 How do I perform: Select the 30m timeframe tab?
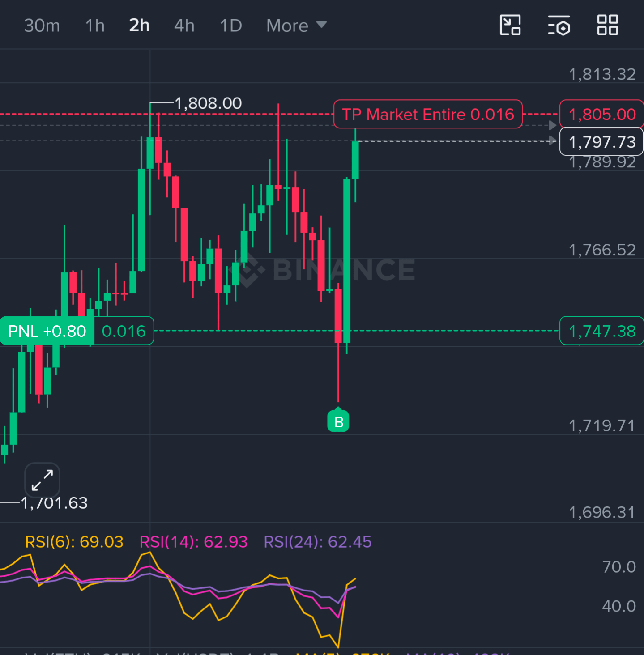click(42, 26)
